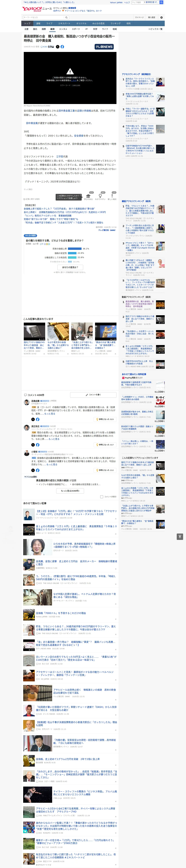Click 記事に関する報告 report icon link
Viewport: 186px width, 868px height.
pos(32,199)
